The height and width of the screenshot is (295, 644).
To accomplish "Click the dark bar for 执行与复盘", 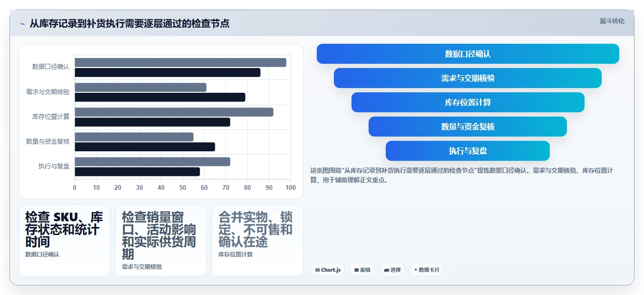I will click(137, 172).
